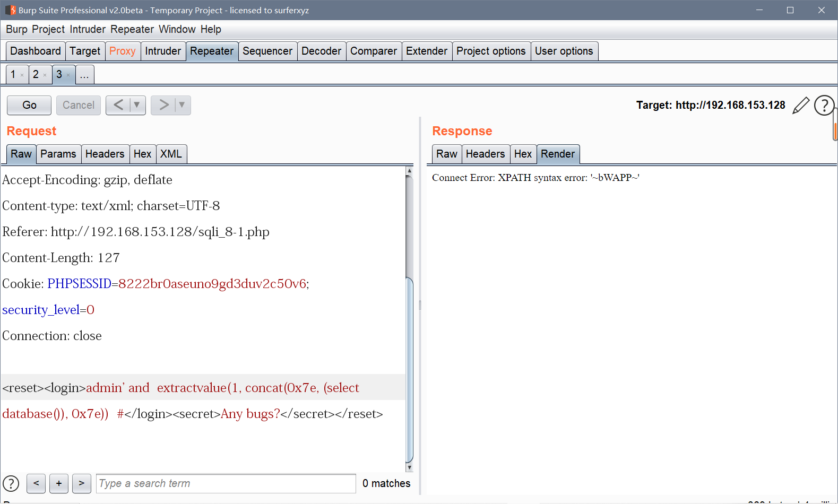Click request scrollbar down arrow
Image resolution: width=838 pixels, height=504 pixels.
pyautogui.click(x=409, y=468)
